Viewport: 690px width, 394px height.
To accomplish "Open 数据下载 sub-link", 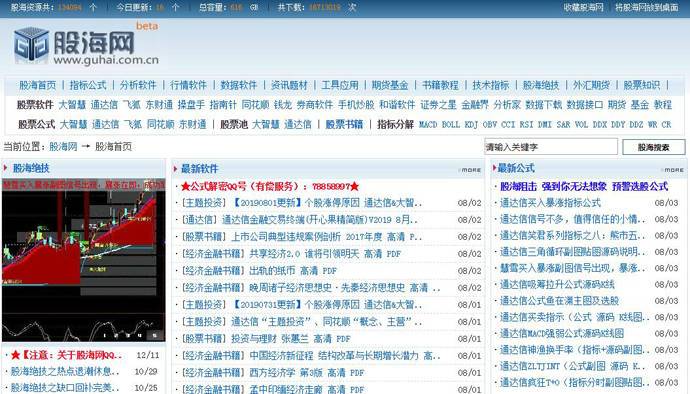I will click(x=543, y=105).
